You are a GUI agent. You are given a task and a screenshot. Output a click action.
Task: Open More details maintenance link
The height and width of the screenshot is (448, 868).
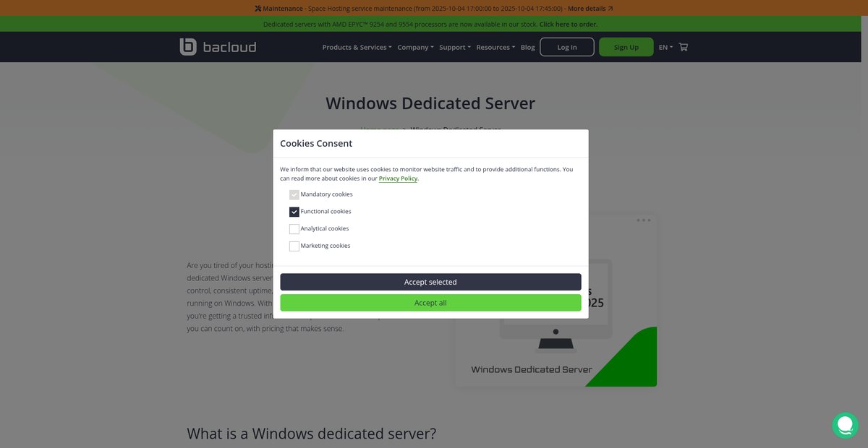(590, 9)
